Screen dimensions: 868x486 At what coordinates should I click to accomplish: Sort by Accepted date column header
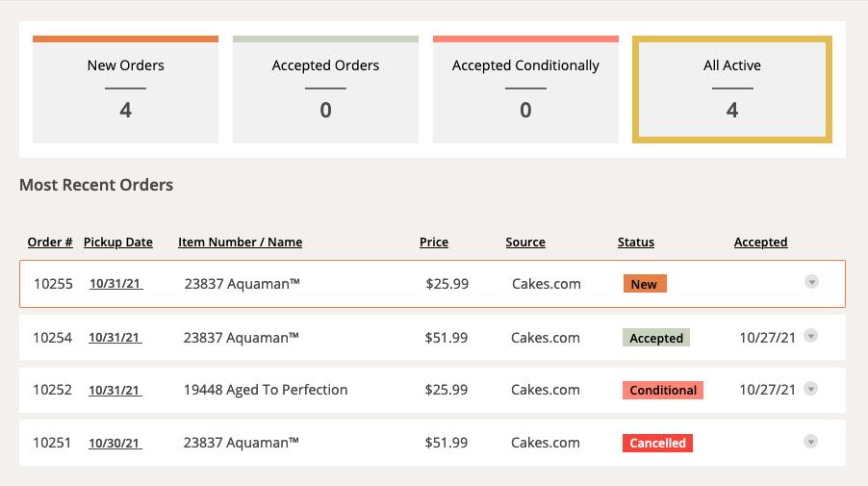coord(760,243)
